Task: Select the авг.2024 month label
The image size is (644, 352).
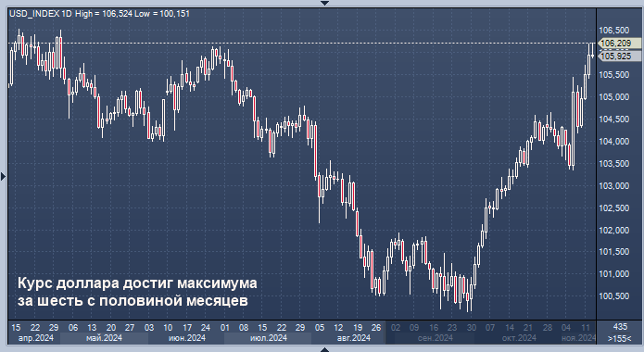Action: [x=354, y=338]
